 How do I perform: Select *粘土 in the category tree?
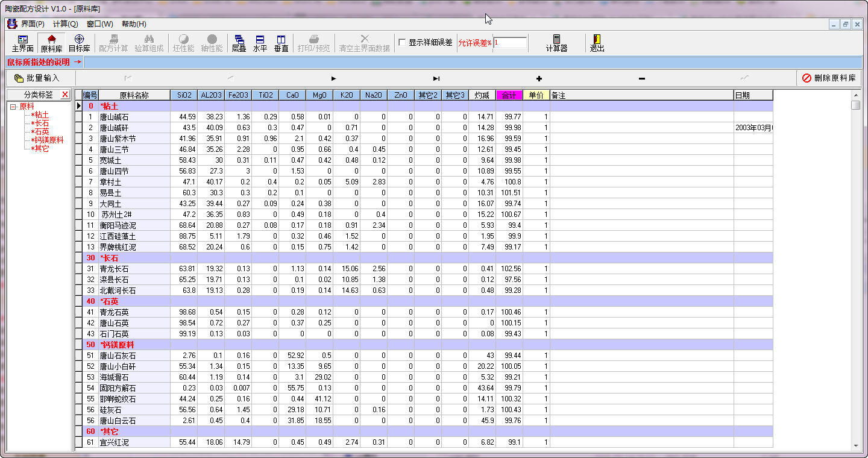click(x=40, y=114)
